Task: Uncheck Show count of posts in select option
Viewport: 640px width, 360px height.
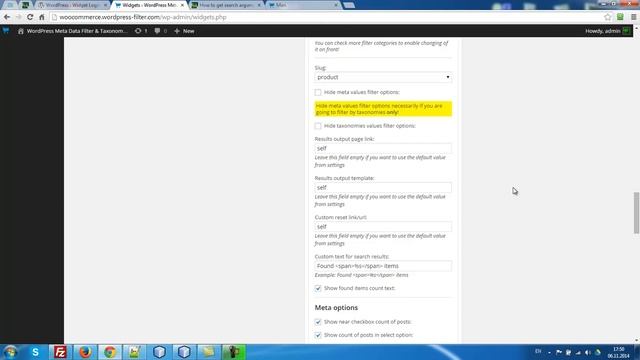Action: tap(318, 335)
